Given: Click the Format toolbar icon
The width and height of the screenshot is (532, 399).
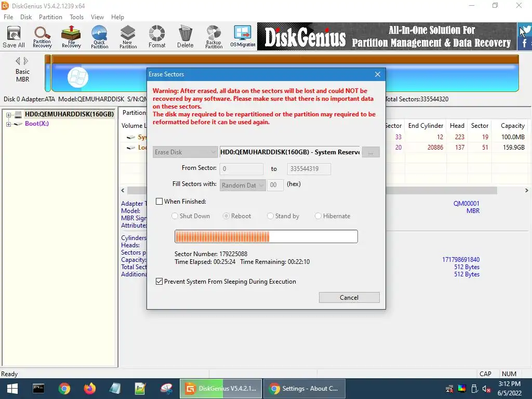Looking at the screenshot, I should [x=157, y=37].
